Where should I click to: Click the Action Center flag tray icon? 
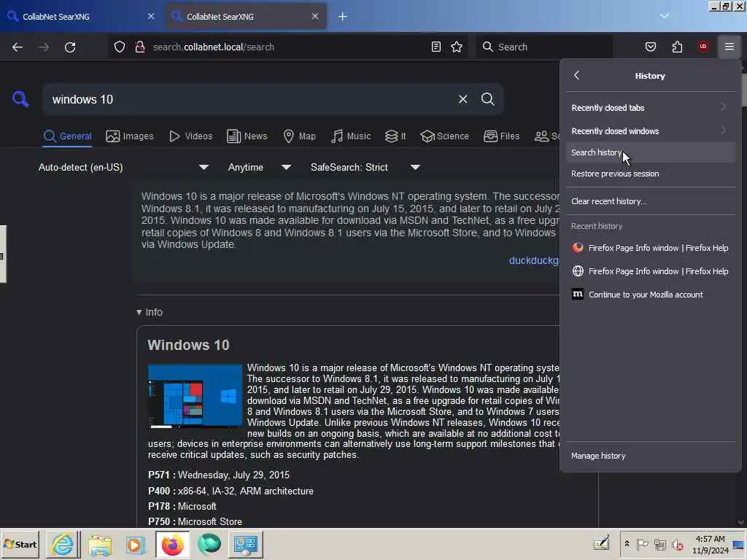click(x=642, y=544)
